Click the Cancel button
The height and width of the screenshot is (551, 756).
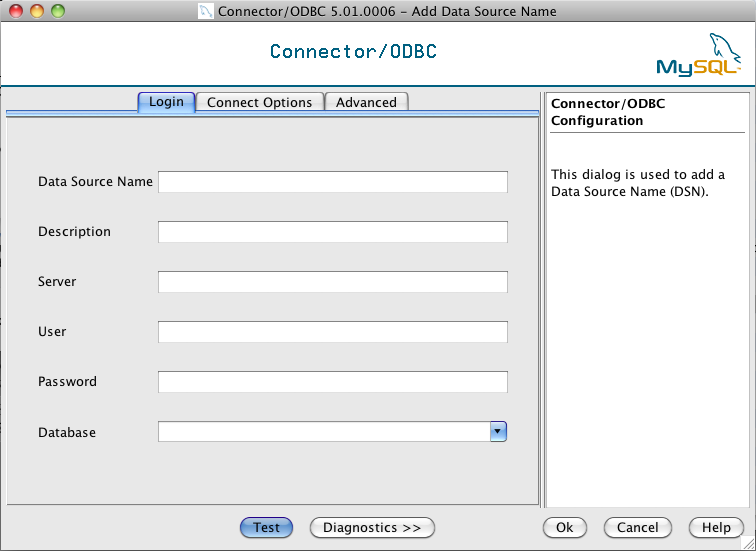click(x=637, y=527)
